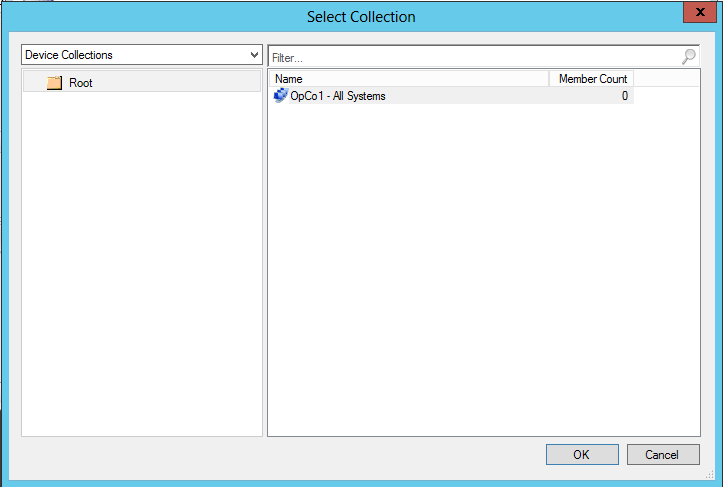This screenshot has width=723, height=487.
Task: Select the OpCo1 - All Systems row
Action: click(x=338, y=96)
